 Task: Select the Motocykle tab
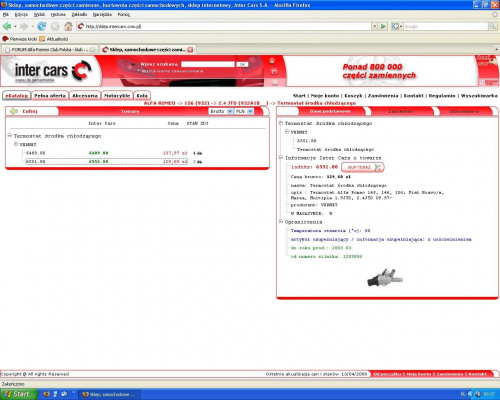(x=117, y=96)
